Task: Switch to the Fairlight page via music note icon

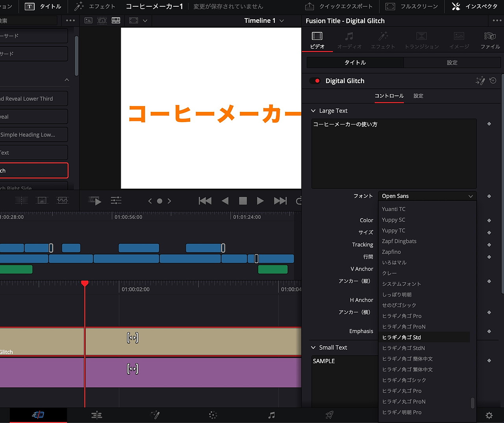Action: tap(271, 415)
